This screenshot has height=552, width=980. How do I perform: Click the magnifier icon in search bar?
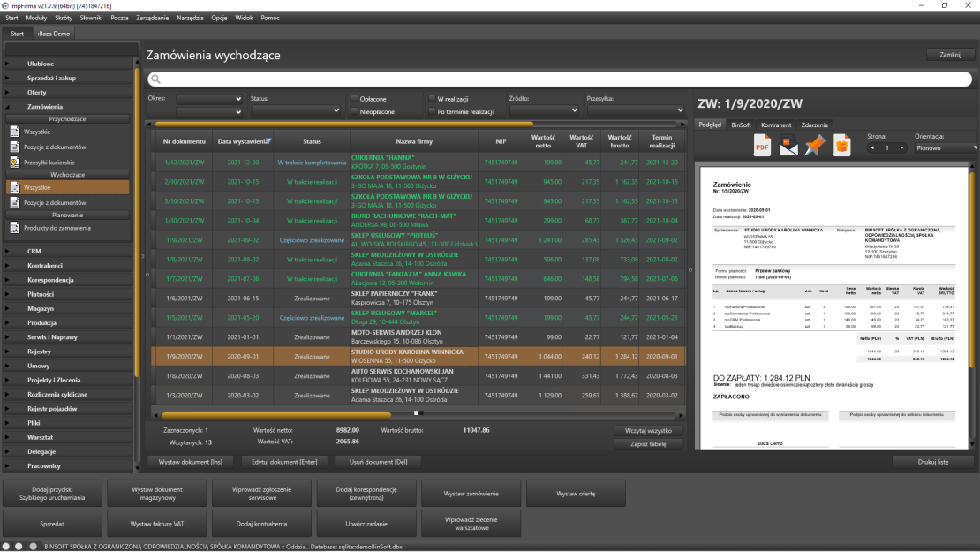pyautogui.click(x=155, y=79)
